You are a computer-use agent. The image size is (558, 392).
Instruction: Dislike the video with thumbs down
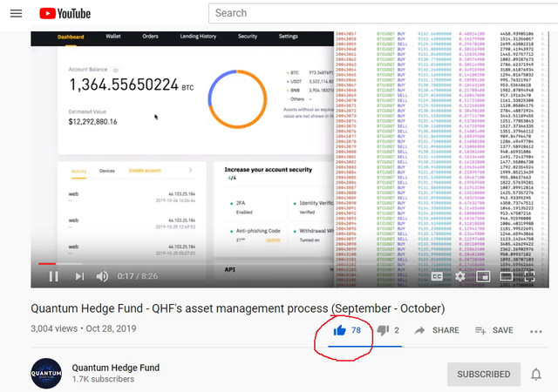tap(383, 330)
